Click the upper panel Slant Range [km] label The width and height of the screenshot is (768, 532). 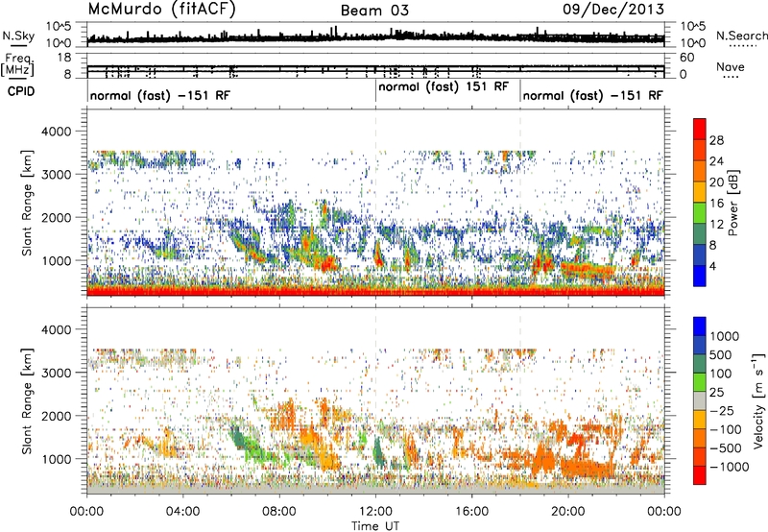[x=27, y=203]
